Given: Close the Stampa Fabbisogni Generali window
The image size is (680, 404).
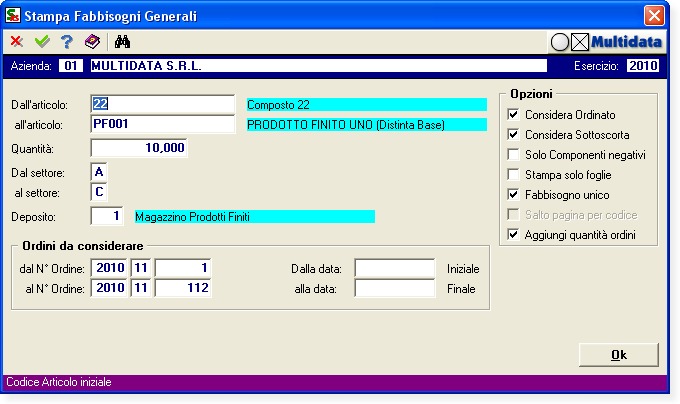Looking at the screenshot, I should click(654, 16).
